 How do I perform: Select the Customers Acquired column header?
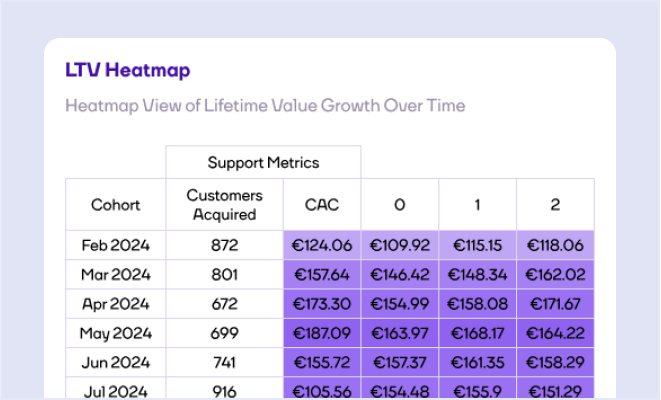pyautogui.click(x=224, y=205)
